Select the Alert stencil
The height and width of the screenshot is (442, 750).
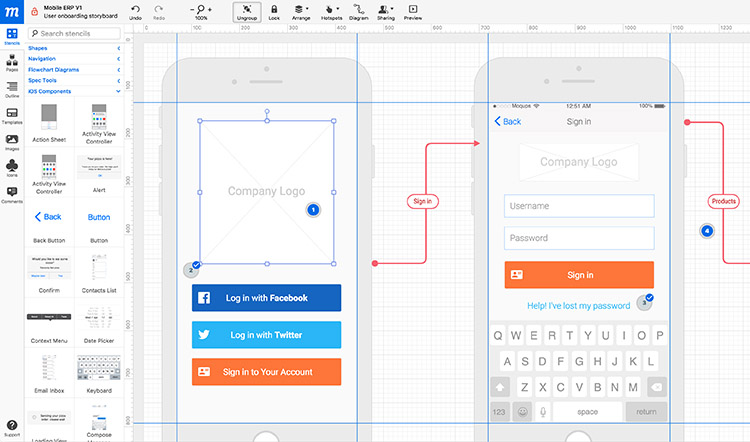pyautogui.click(x=99, y=172)
